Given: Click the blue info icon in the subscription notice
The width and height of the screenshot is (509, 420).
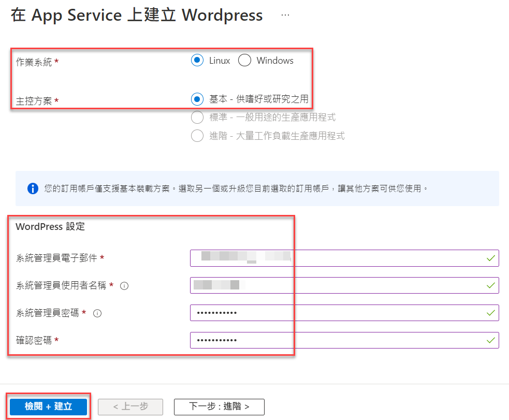Looking at the screenshot, I should coord(33,189).
